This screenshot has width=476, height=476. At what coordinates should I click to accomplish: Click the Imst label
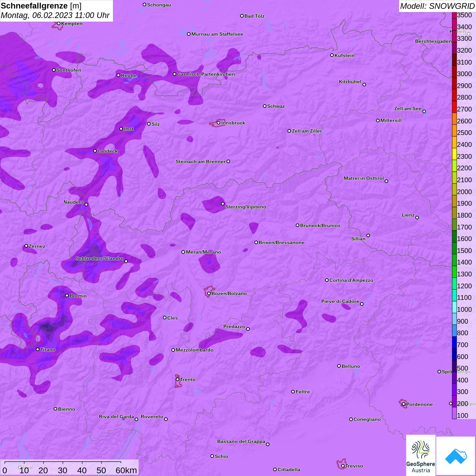point(129,129)
